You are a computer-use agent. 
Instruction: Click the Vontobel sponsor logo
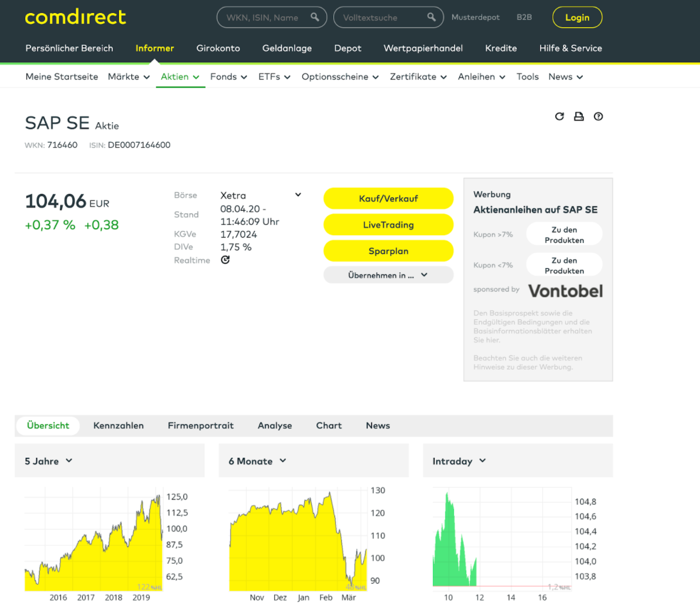[565, 291]
